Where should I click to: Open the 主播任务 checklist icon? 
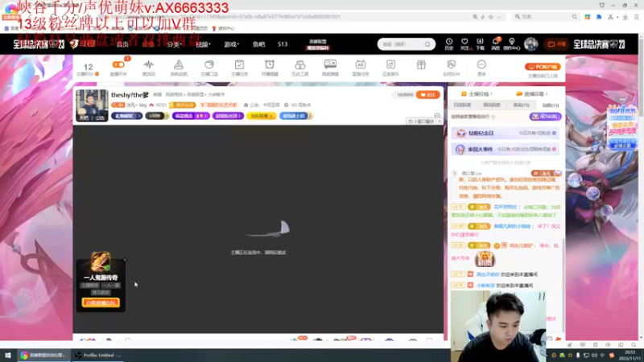coord(239,65)
